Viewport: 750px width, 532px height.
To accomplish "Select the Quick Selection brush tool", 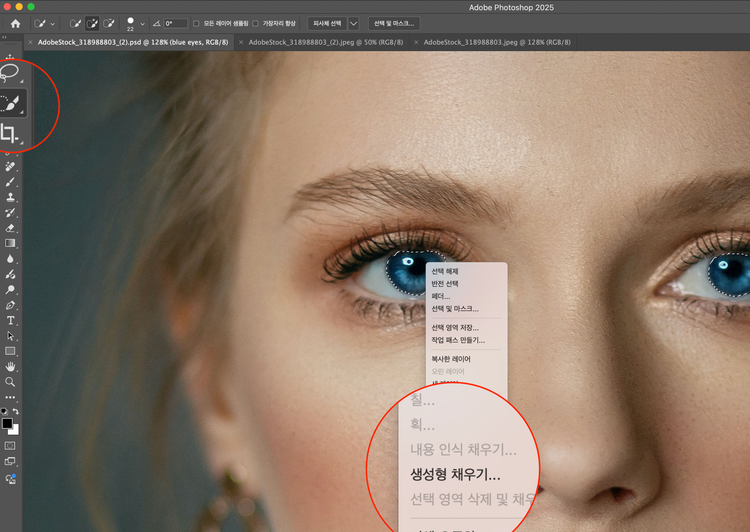I will (10, 103).
